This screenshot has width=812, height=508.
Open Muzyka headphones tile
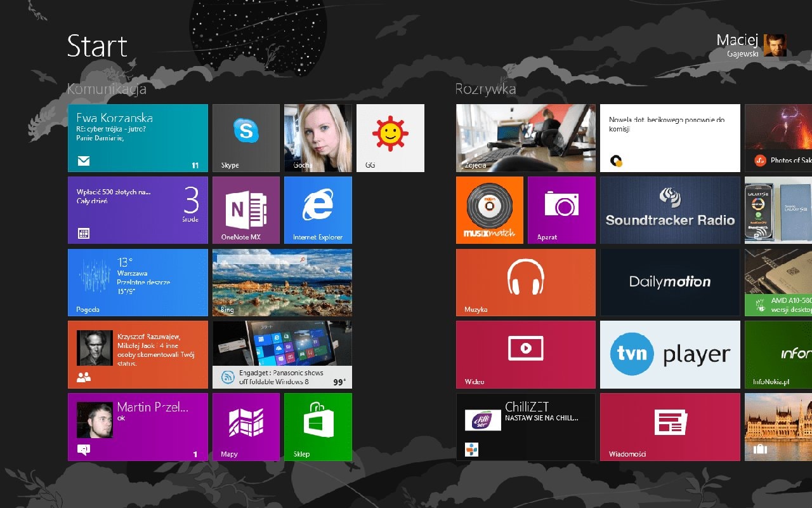pyautogui.click(x=526, y=283)
